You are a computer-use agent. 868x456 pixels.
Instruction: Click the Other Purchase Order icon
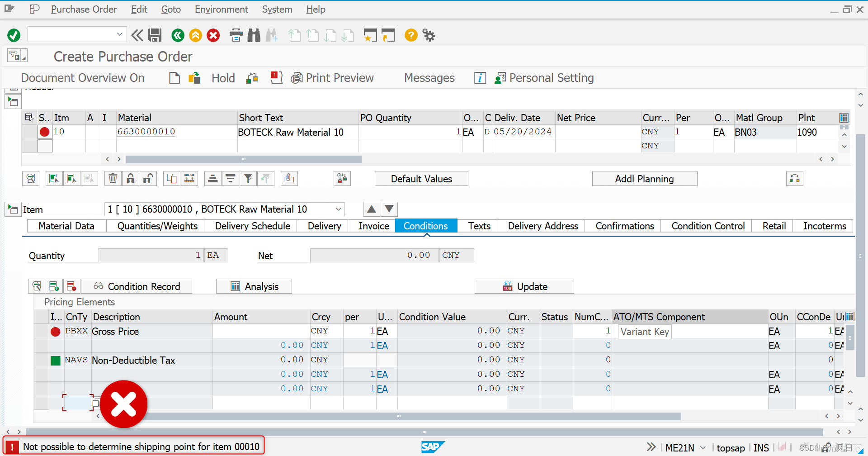click(194, 78)
